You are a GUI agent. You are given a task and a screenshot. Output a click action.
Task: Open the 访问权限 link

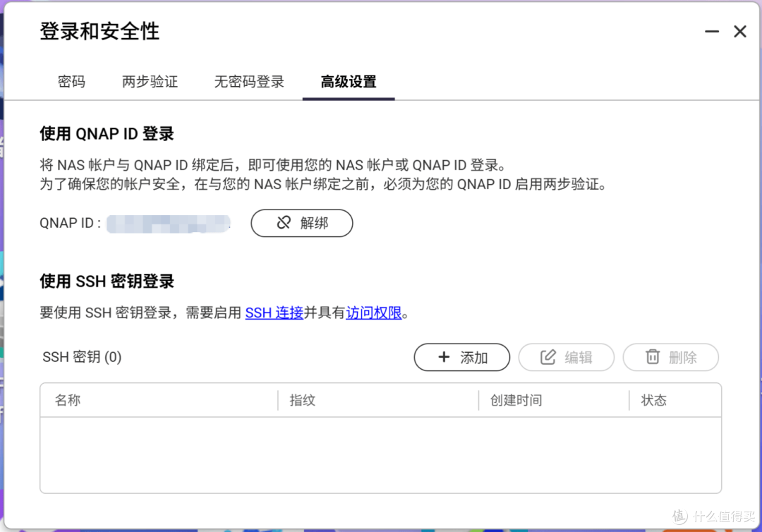[x=374, y=313]
